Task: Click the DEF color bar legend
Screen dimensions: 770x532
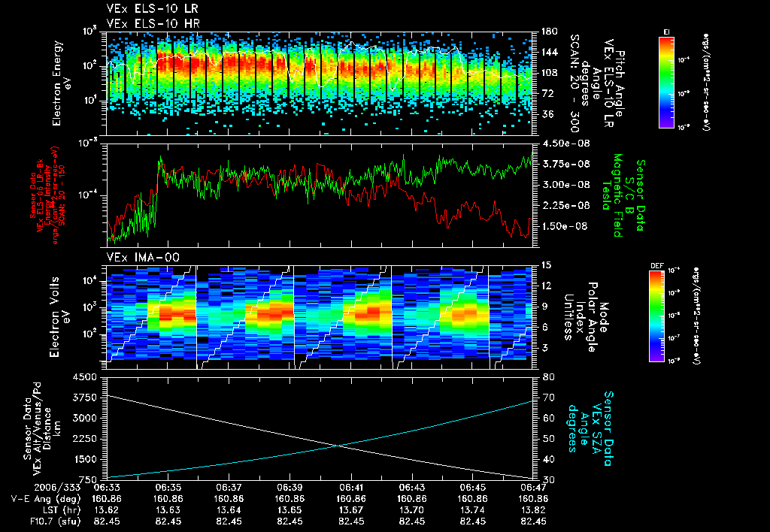Action: click(x=656, y=316)
